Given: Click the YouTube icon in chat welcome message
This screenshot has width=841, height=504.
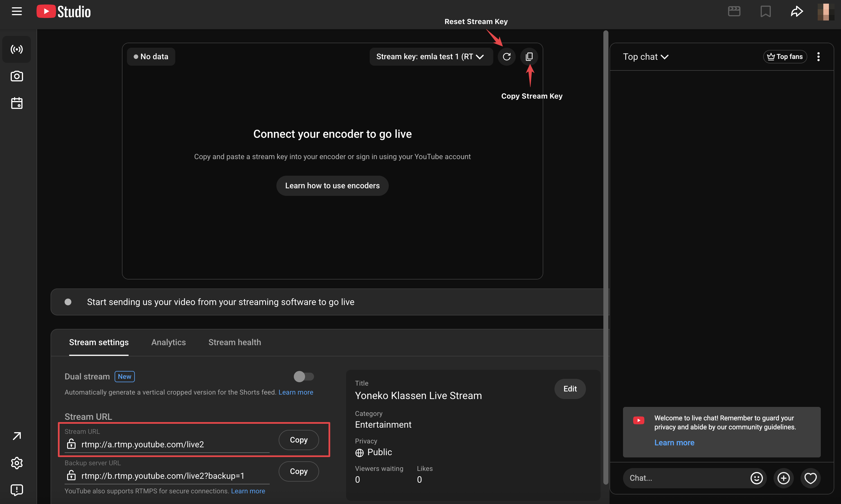Looking at the screenshot, I should tap(638, 420).
